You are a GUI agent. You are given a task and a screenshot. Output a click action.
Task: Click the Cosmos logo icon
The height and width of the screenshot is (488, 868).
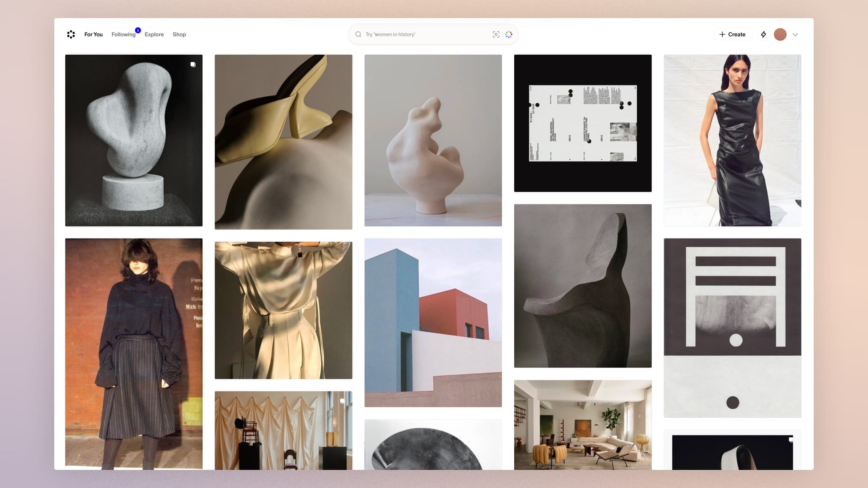tap(71, 34)
